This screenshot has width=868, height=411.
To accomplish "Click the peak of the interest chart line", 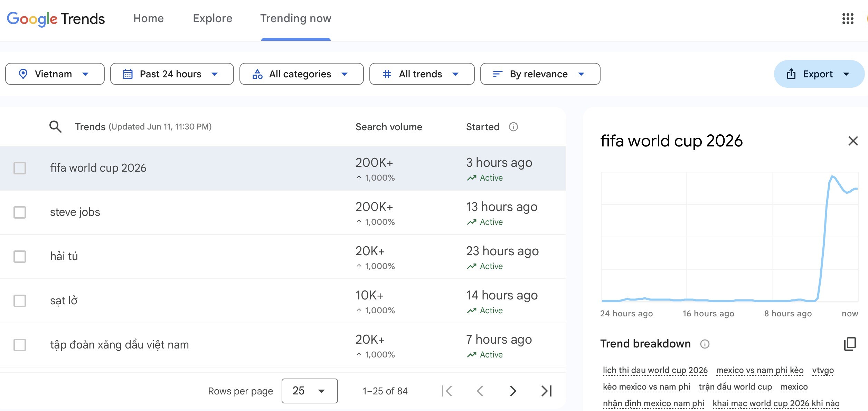I will point(832,176).
